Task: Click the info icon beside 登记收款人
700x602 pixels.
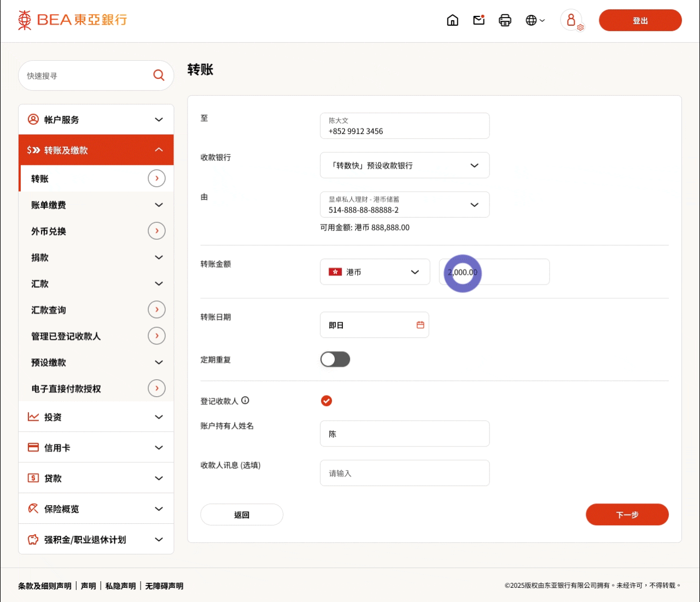Action: (245, 401)
